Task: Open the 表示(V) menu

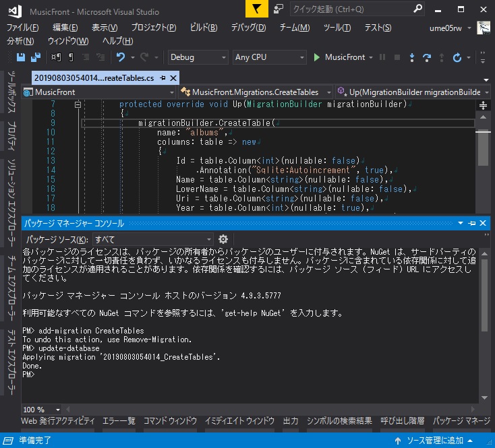Action: pos(105,28)
